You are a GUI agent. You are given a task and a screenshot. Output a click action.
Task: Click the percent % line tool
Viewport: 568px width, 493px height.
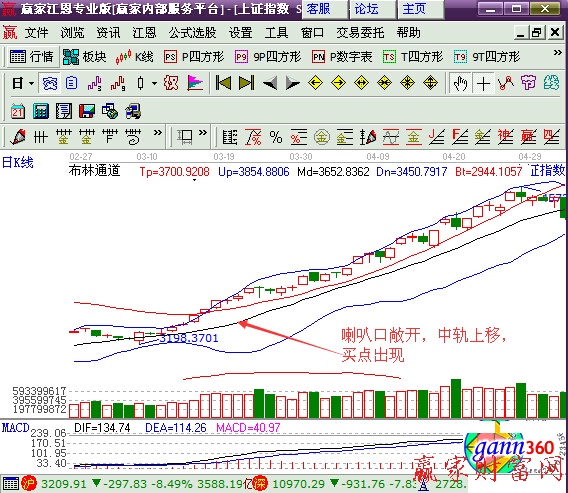(x=276, y=137)
